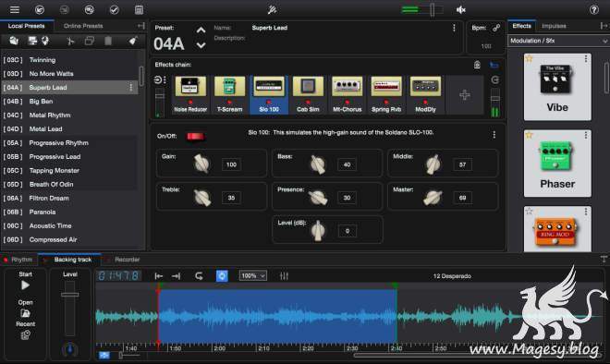Collapse the effects browser panel arrow icon

pyautogui.click(x=604, y=26)
